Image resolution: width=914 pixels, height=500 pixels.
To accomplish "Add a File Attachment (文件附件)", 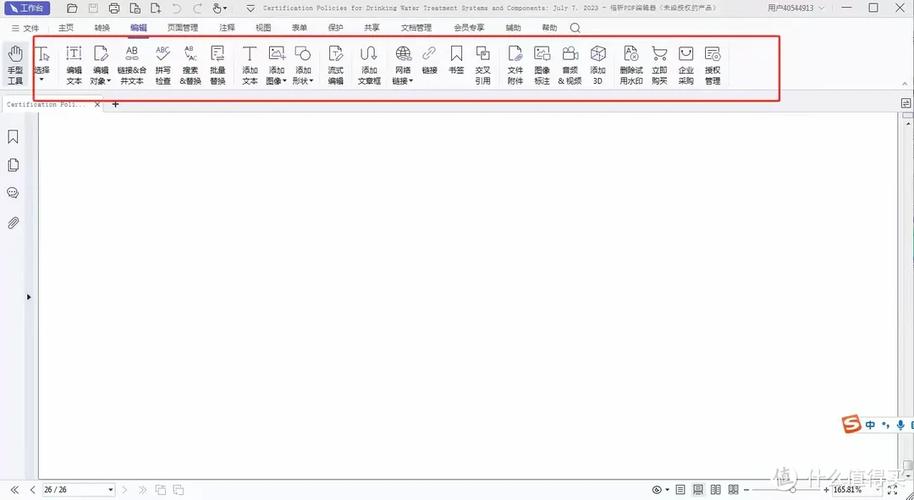I will pos(515,65).
